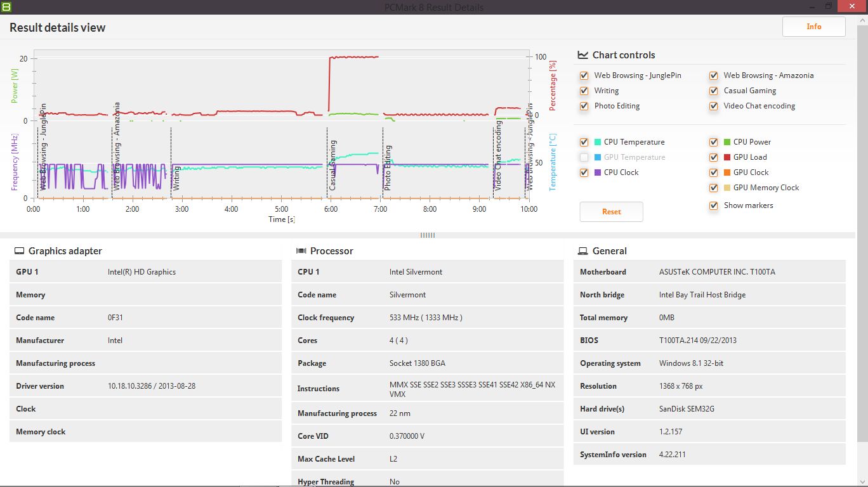Select the Video Chat encoding chart marker
868x487 pixels.
click(499, 156)
